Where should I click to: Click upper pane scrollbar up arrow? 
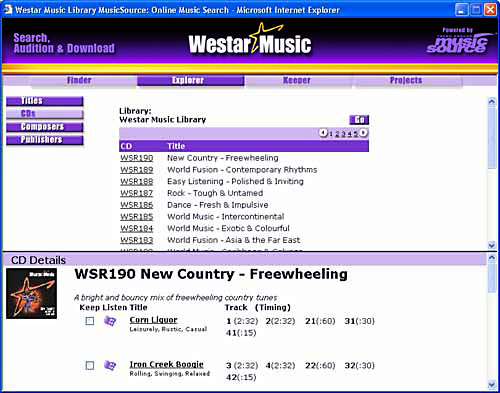tap(492, 102)
